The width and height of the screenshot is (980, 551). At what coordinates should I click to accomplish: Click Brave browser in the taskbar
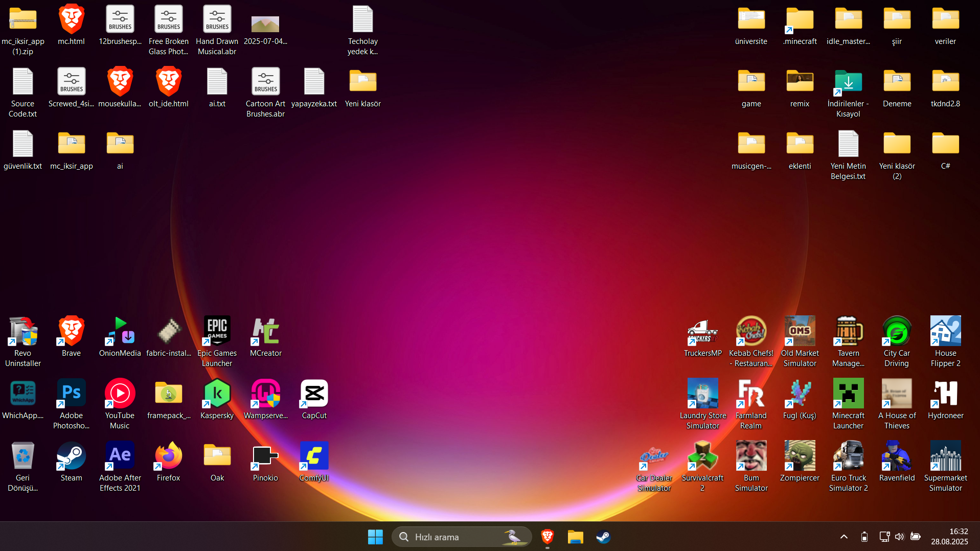548,537
